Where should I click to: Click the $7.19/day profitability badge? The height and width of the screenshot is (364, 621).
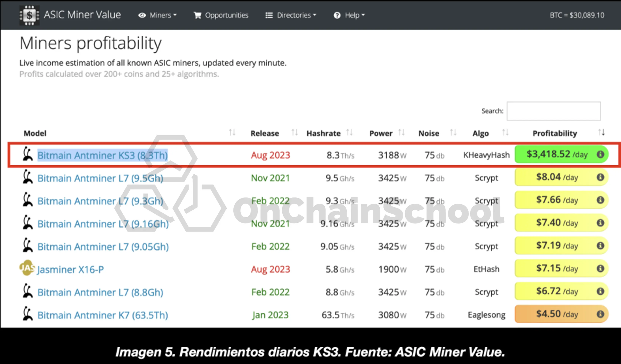click(561, 245)
